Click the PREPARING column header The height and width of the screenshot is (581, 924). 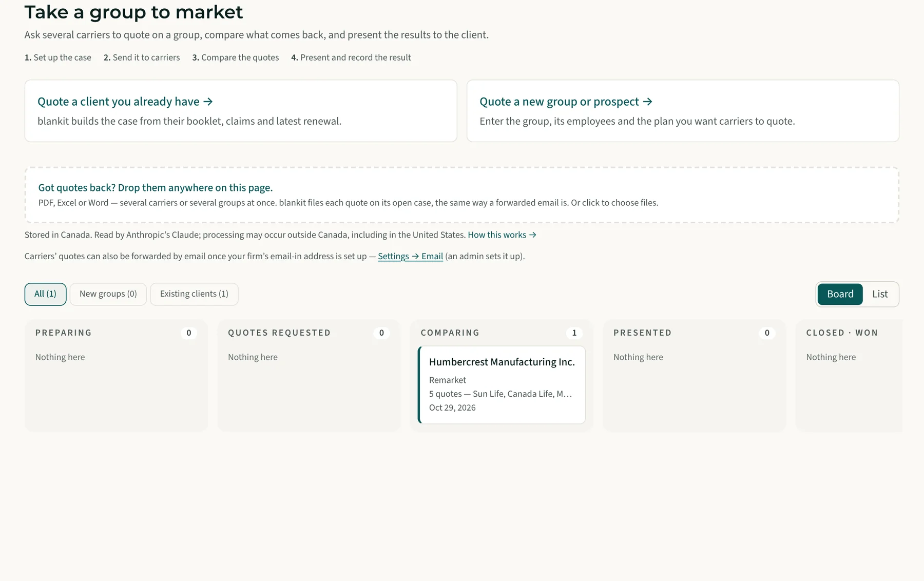point(64,333)
